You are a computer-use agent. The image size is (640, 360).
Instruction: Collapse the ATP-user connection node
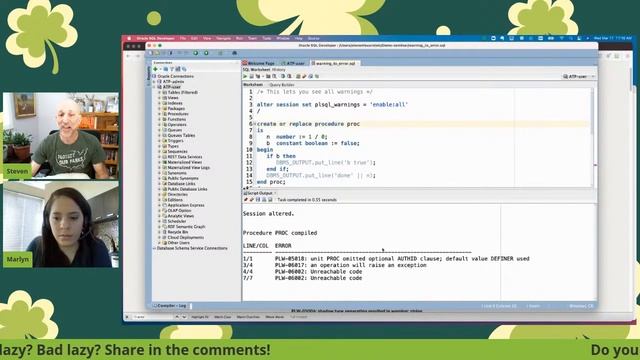point(155,87)
